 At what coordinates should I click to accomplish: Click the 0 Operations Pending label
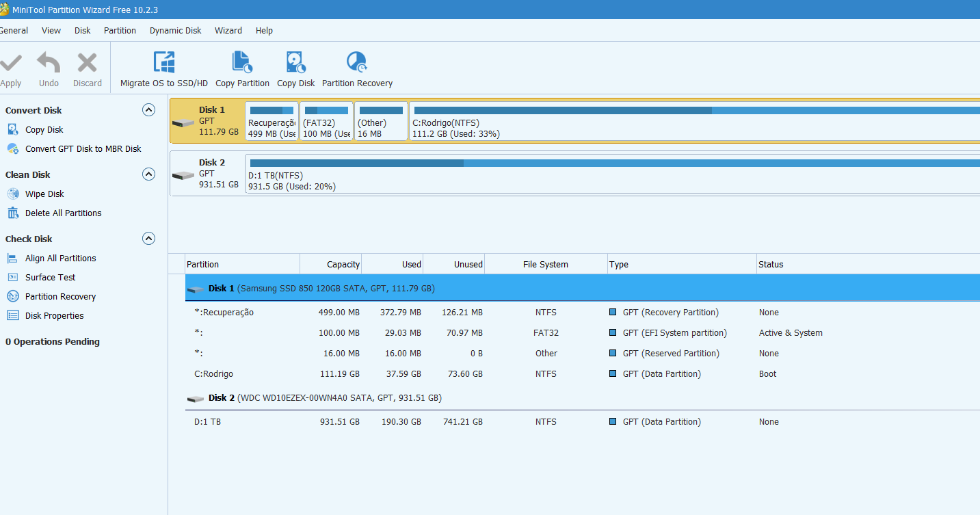(53, 341)
